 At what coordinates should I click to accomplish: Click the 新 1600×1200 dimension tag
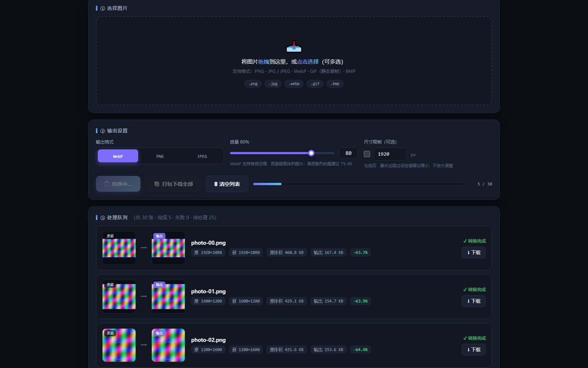point(246,301)
